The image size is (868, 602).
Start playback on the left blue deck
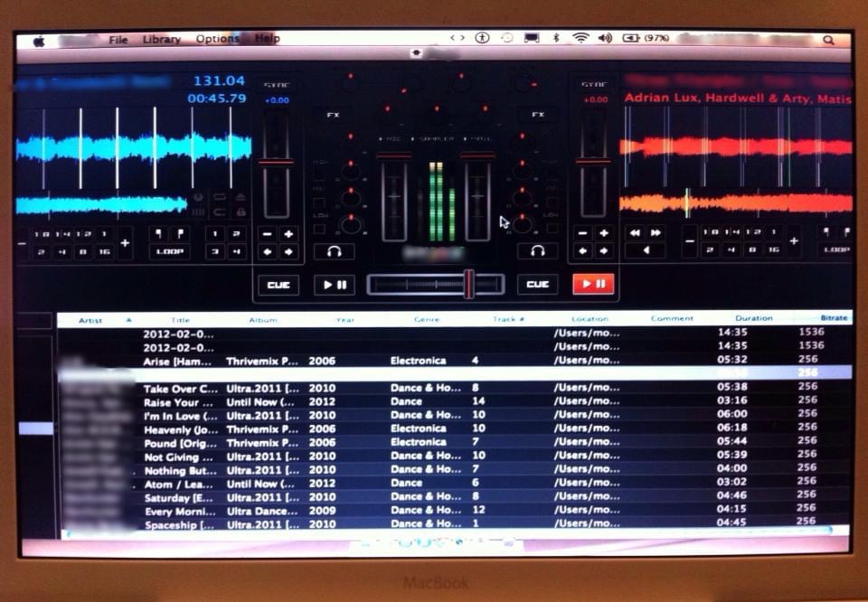click(335, 285)
